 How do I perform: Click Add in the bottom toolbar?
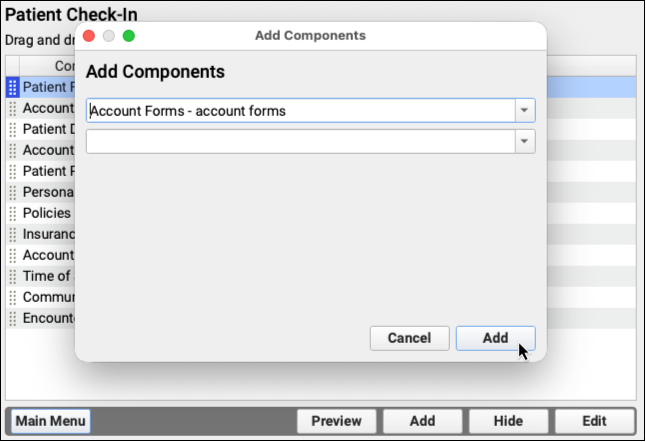click(x=422, y=421)
